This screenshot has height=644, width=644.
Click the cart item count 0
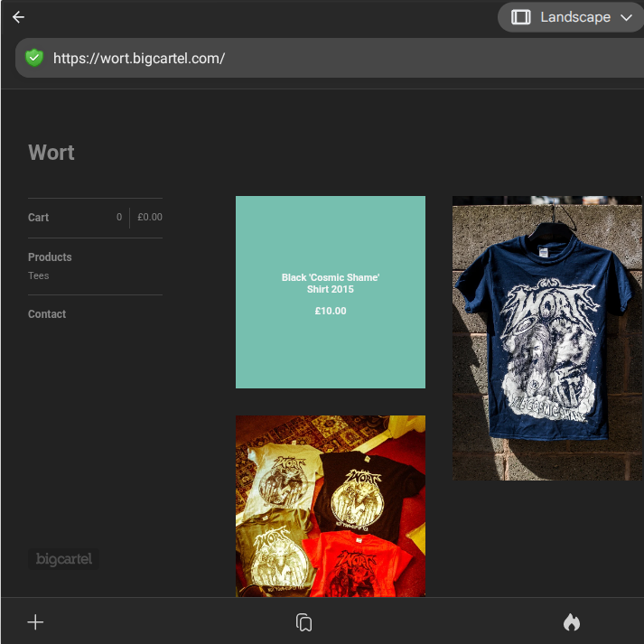pyautogui.click(x=119, y=218)
